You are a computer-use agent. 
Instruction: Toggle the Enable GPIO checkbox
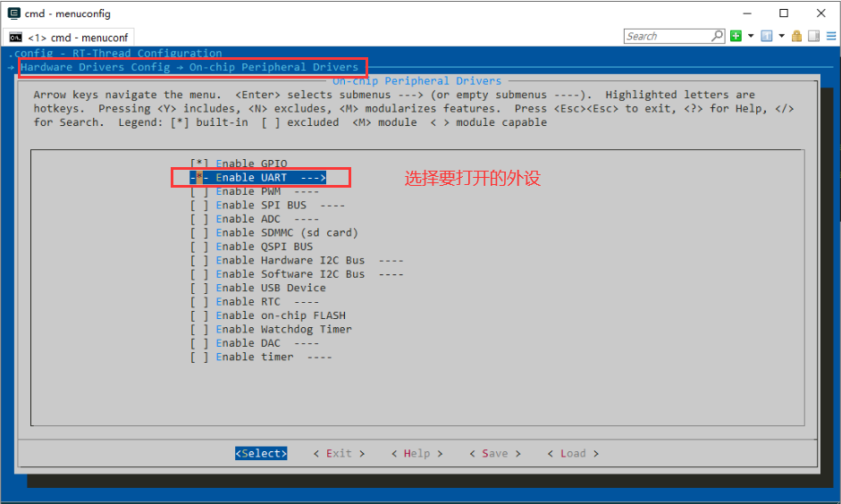tap(198, 164)
